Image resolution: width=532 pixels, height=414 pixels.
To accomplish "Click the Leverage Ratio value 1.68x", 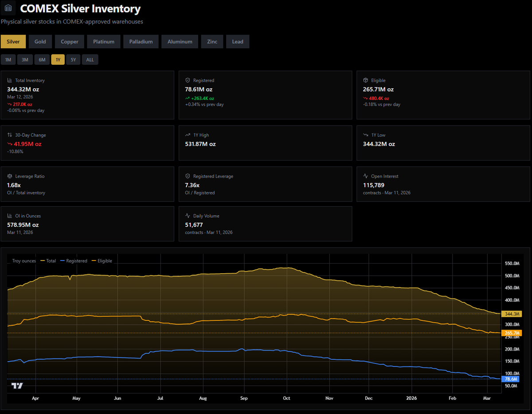I will tap(14, 185).
